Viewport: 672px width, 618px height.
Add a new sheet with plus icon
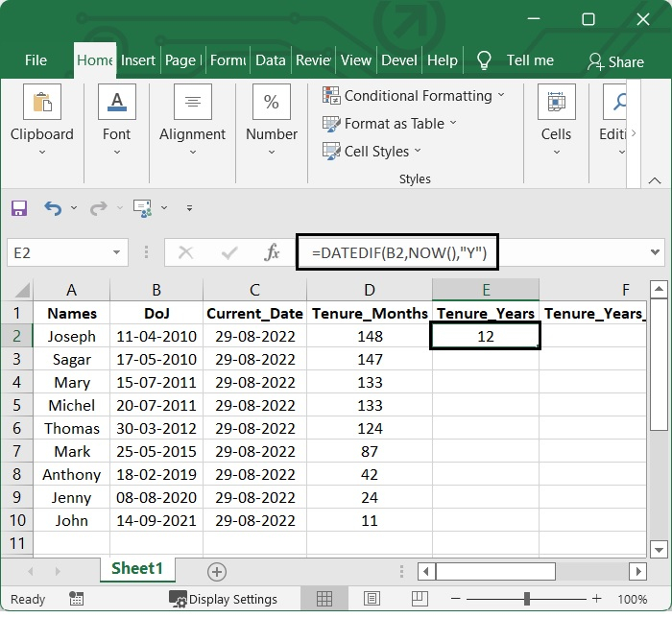pyautogui.click(x=217, y=571)
